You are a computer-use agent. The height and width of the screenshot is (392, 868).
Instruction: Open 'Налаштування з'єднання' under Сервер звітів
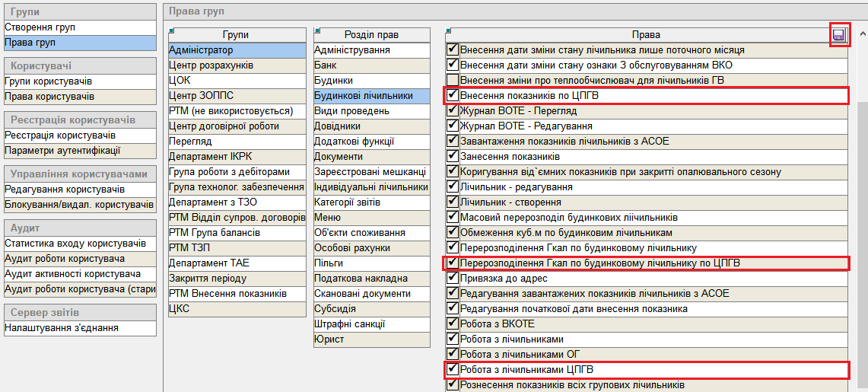(x=61, y=328)
